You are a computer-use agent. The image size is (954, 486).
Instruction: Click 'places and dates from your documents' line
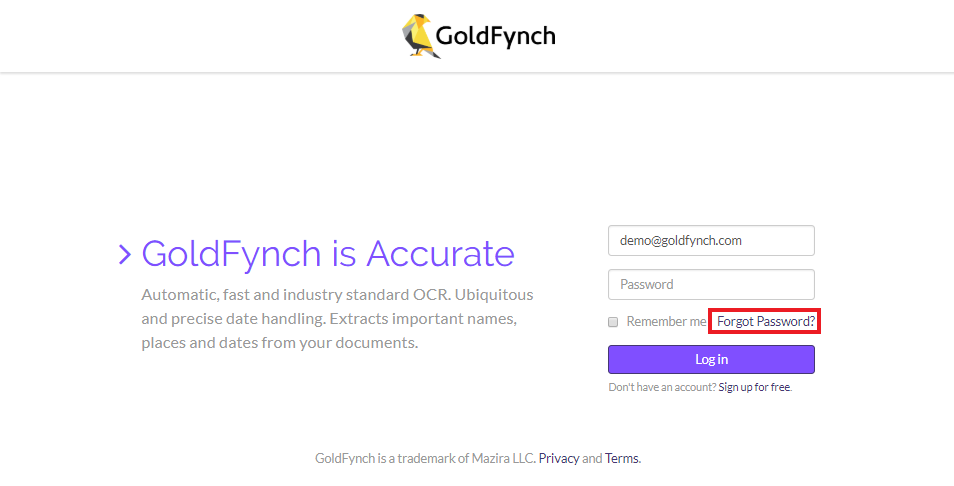(279, 343)
